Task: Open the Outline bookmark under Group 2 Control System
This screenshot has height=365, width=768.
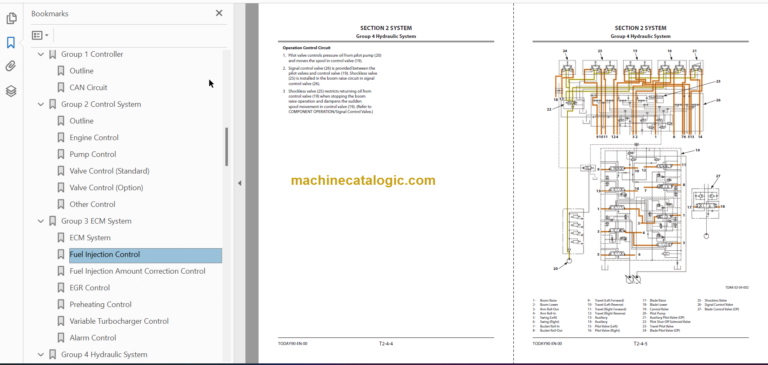Action: 81,121
